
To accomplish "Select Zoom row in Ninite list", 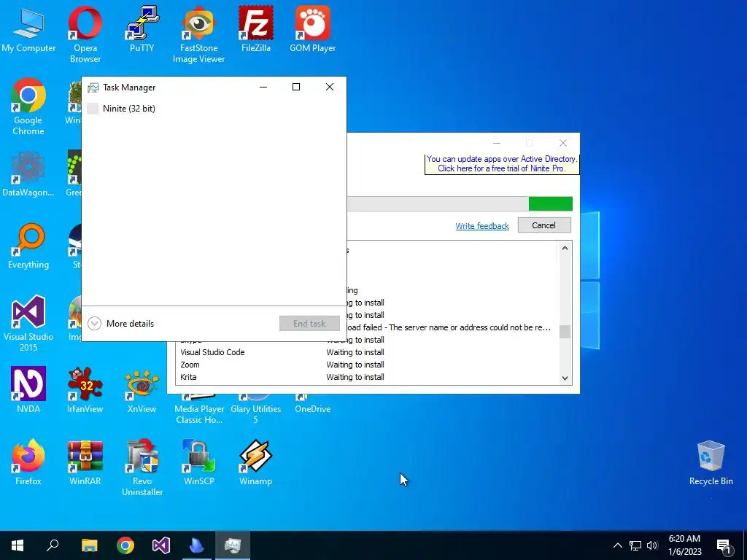I will click(x=366, y=365).
